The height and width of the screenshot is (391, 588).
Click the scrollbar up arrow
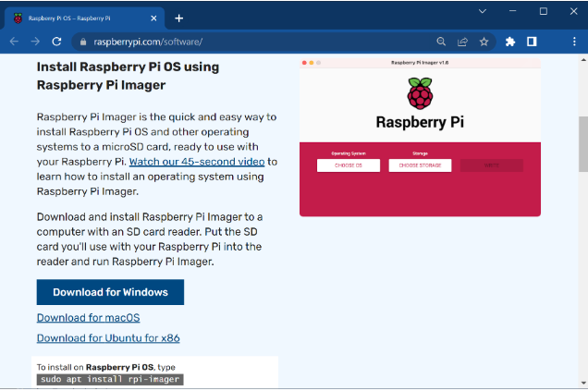click(x=583, y=59)
